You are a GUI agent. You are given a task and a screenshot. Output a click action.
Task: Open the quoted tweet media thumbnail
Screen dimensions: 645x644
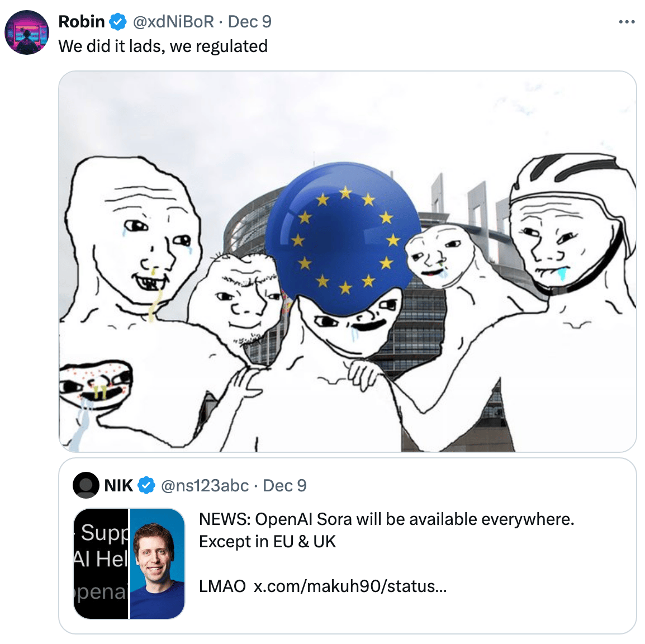pos(129,563)
